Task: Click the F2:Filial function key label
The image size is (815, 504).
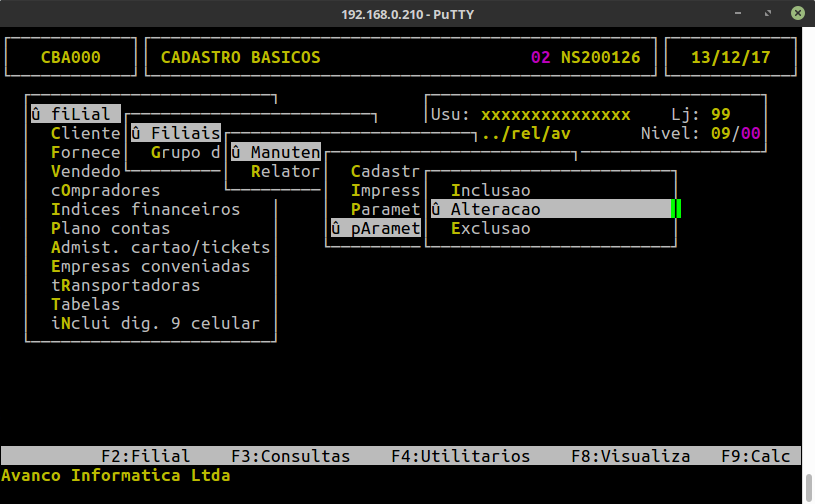Action: (x=145, y=456)
